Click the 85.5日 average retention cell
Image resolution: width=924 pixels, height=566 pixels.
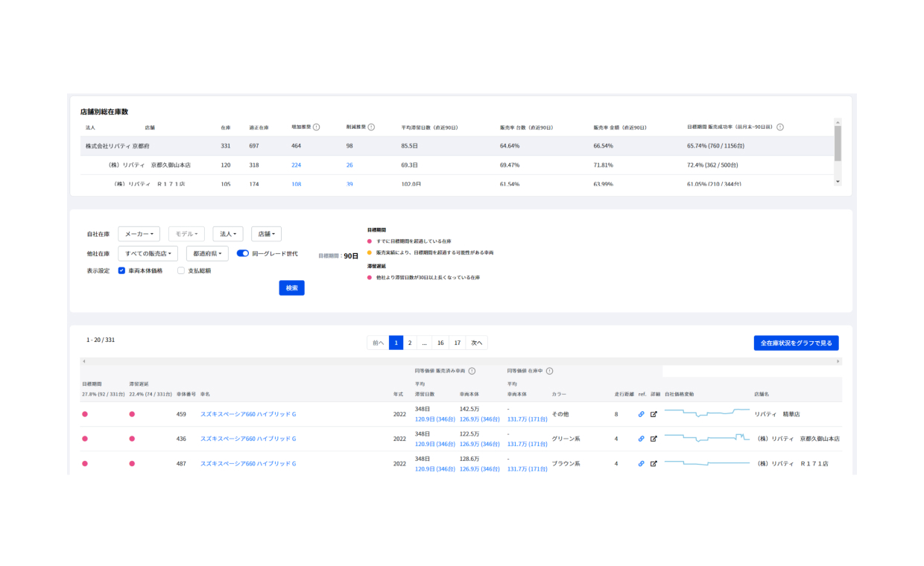point(409,146)
